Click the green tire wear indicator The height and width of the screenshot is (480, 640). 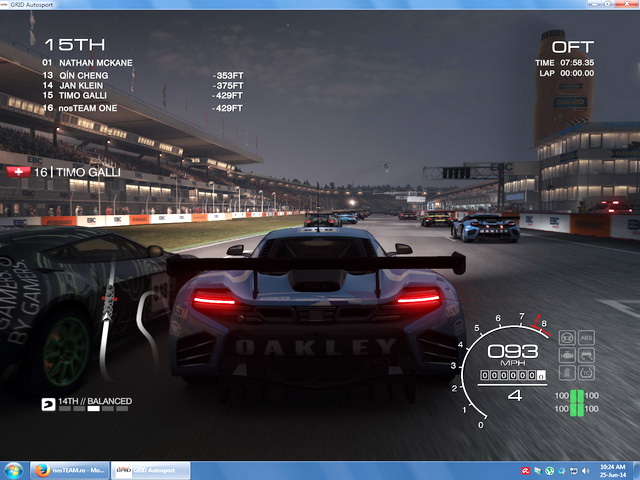coord(576,403)
